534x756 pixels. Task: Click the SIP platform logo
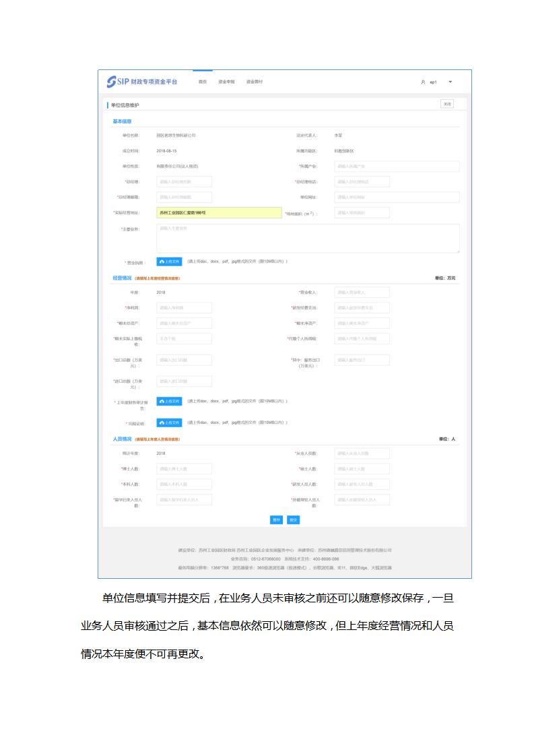pos(143,82)
